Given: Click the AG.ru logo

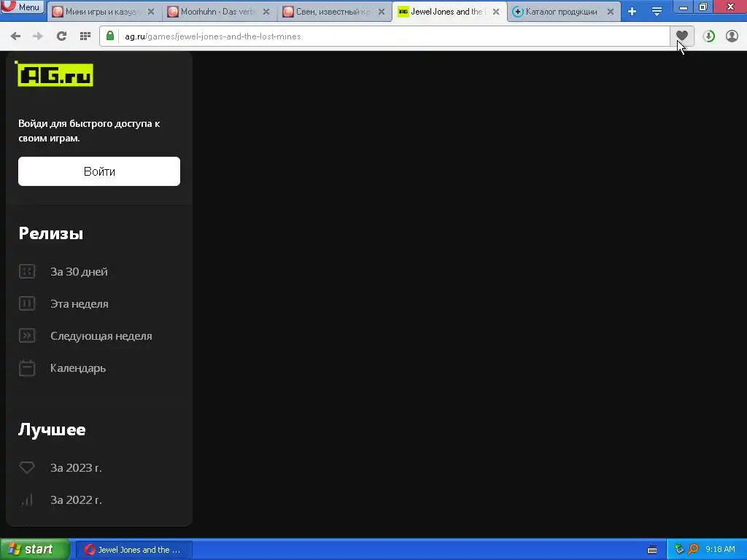Looking at the screenshot, I should click(54, 74).
